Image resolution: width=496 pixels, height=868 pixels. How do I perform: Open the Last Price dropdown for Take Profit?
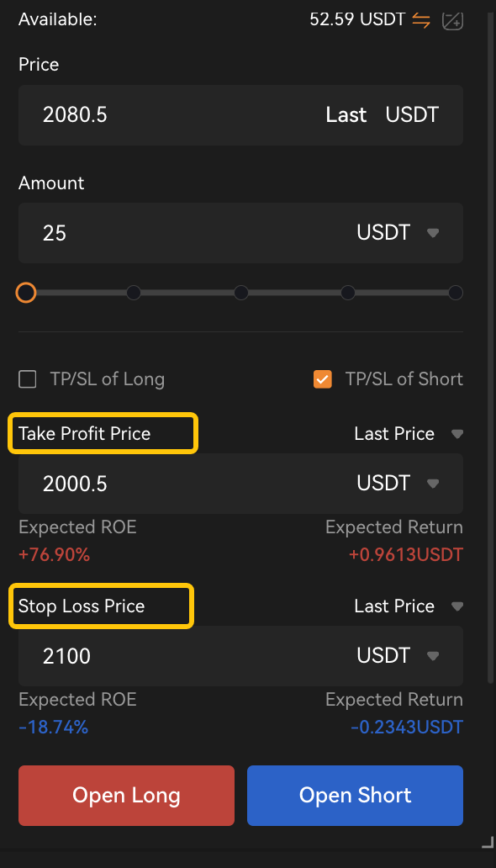[455, 434]
